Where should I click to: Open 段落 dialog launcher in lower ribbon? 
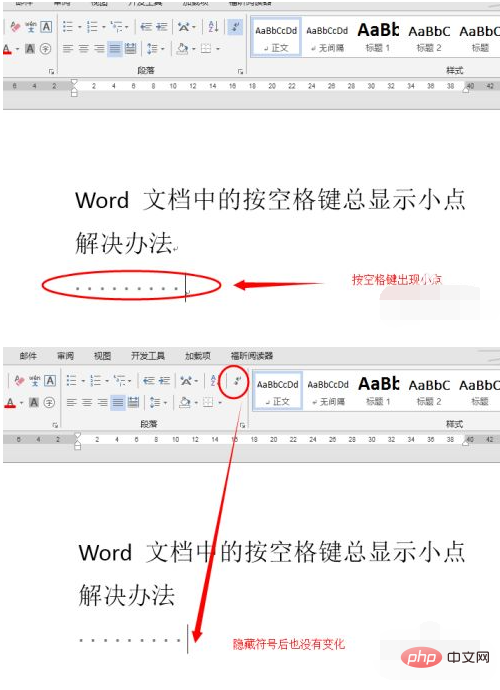[242, 425]
